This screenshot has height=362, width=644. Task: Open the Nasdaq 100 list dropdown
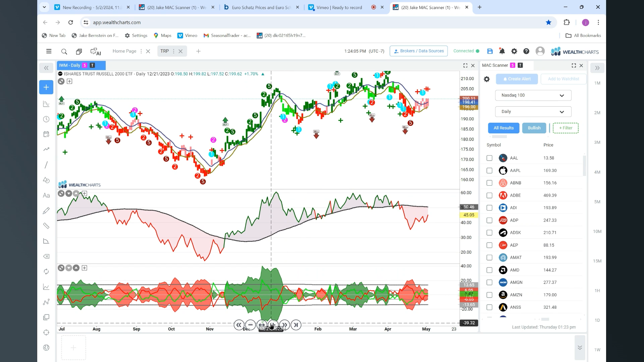533,95
